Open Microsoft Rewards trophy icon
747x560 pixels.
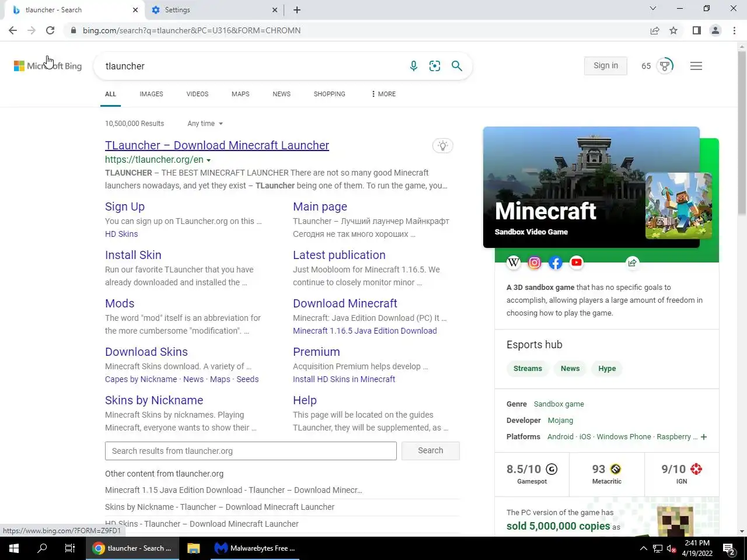(665, 66)
